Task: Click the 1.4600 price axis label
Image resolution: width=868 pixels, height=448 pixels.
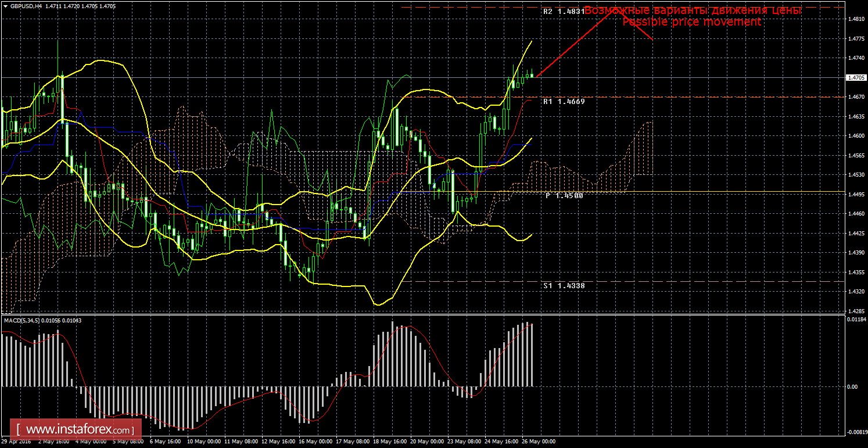Action: pyautogui.click(x=855, y=136)
